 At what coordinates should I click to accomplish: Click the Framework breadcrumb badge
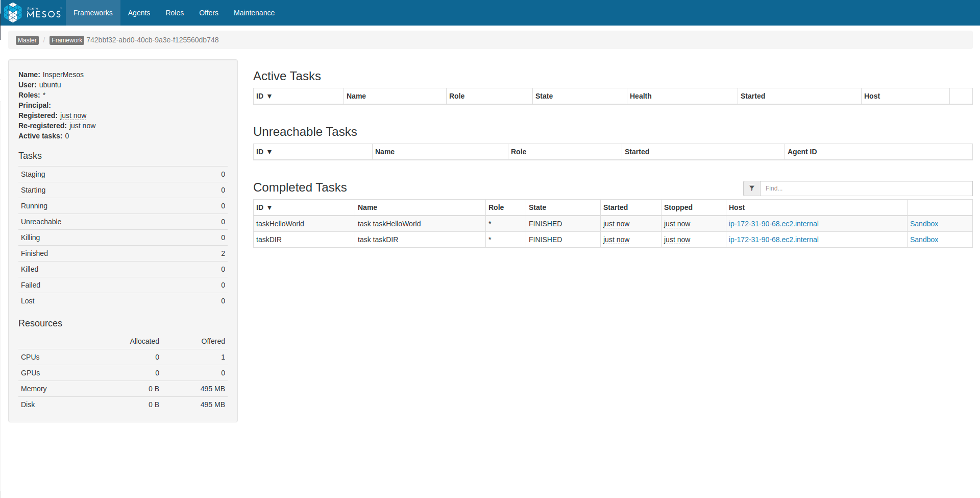click(x=67, y=40)
